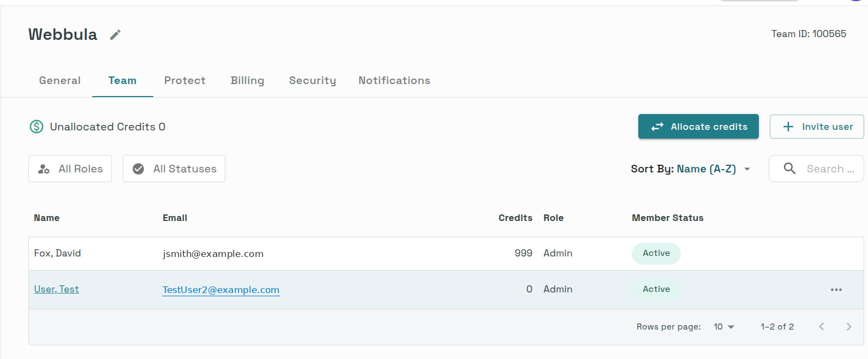868x359 pixels.
Task: Select the Fox, David row
Action: pyautogui.click(x=446, y=254)
